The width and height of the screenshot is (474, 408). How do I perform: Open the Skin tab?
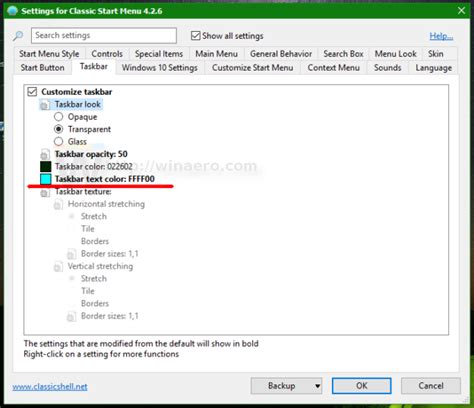click(x=436, y=54)
